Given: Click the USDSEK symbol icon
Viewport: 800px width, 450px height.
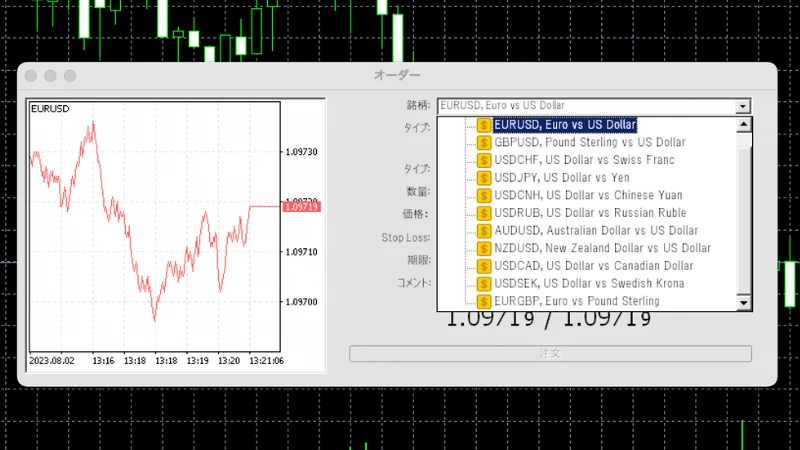Looking at the screenshot, I should point(484,284).
